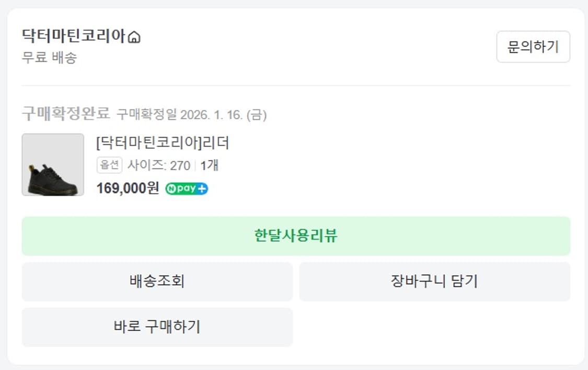Track delivery with the 배송조회 button
The width and height of the screenshot is (588, 370).
tap(156, 282)
